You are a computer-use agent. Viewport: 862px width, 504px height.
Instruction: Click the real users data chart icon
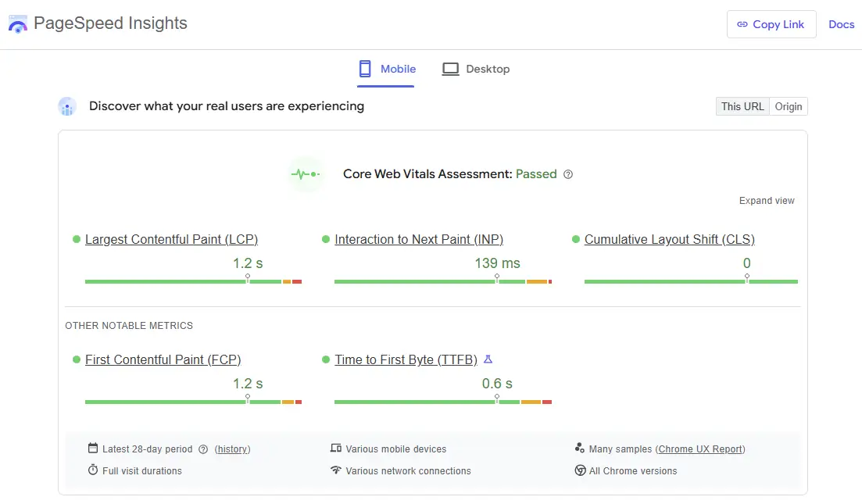click(x=67, y=106)
